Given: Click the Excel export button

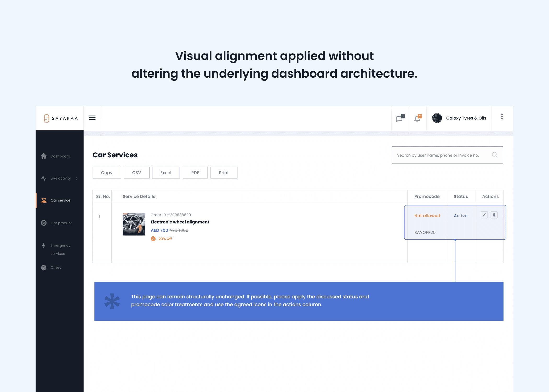Looking at the screenshot, I should point(166,173).
